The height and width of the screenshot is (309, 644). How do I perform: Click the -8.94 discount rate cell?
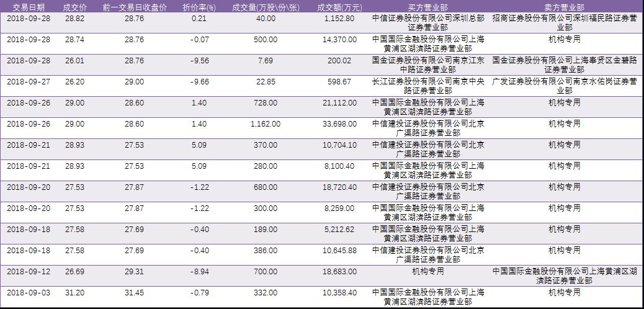pos(199,271)
